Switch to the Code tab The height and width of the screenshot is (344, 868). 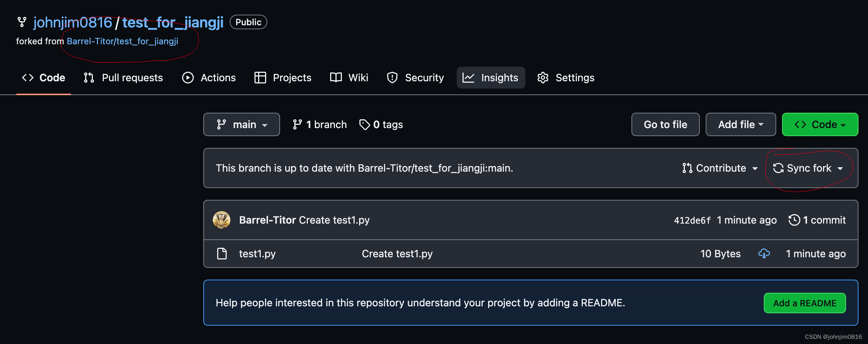(x=44, y=78)
